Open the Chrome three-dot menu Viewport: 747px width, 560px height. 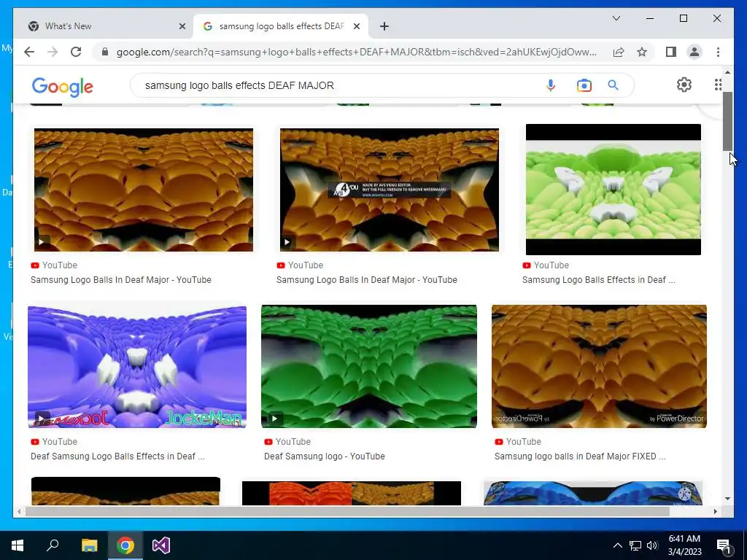click(x=718, y=52)
